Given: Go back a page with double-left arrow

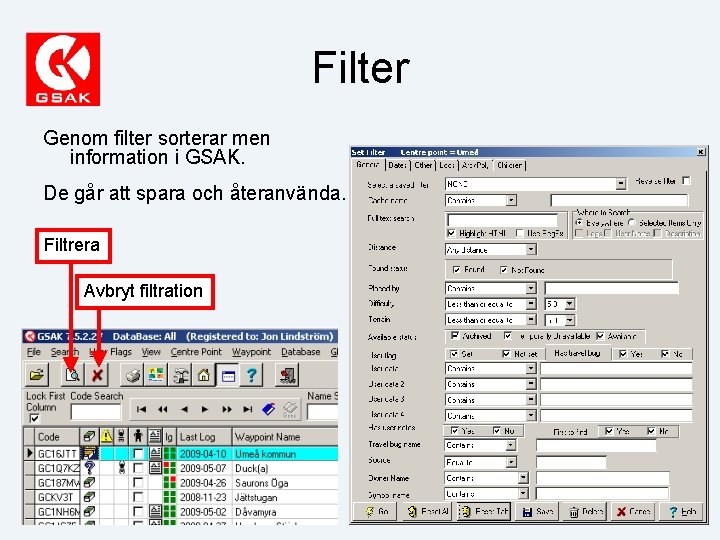Looking at the screenshot, I should click(163, 409).
